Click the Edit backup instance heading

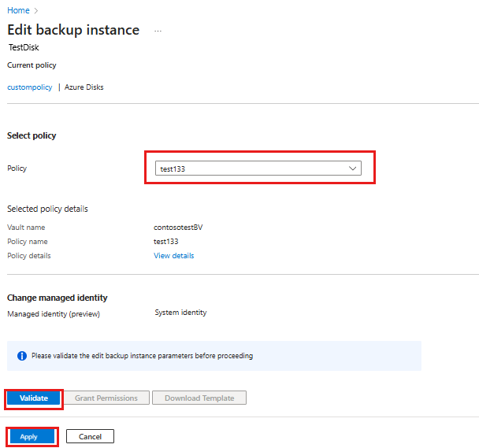[73, 30]
